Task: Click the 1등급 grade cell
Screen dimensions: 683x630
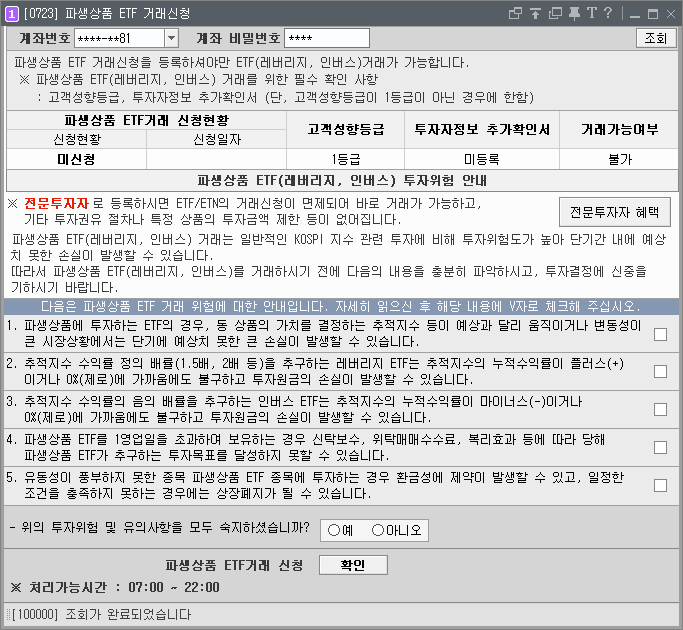Action: (345, 159)
